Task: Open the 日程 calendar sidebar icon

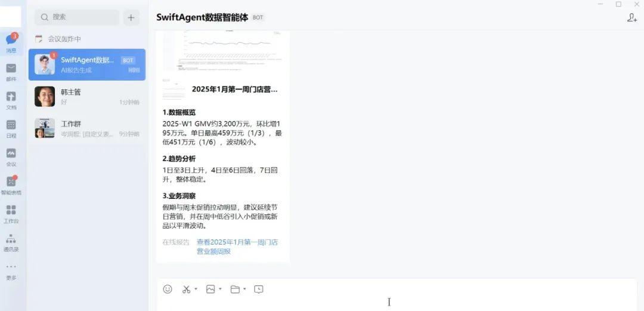Action: pyautogui.click(x=11, y=129)
